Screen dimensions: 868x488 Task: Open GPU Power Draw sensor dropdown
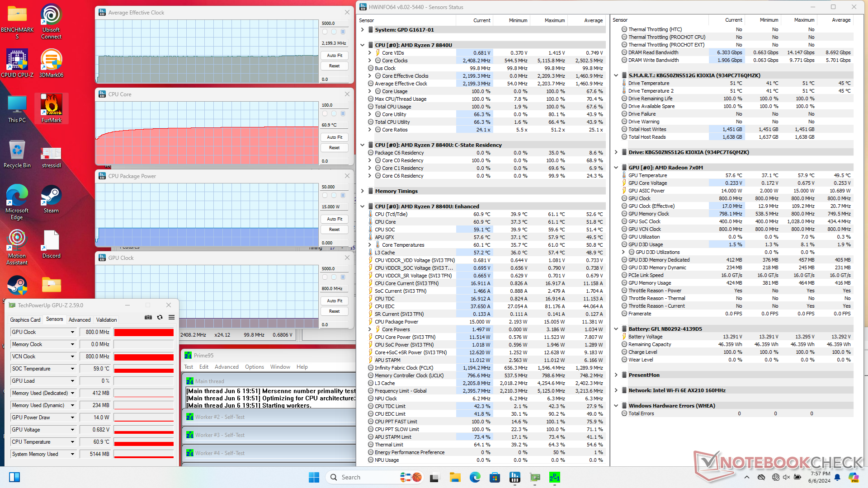72,418
